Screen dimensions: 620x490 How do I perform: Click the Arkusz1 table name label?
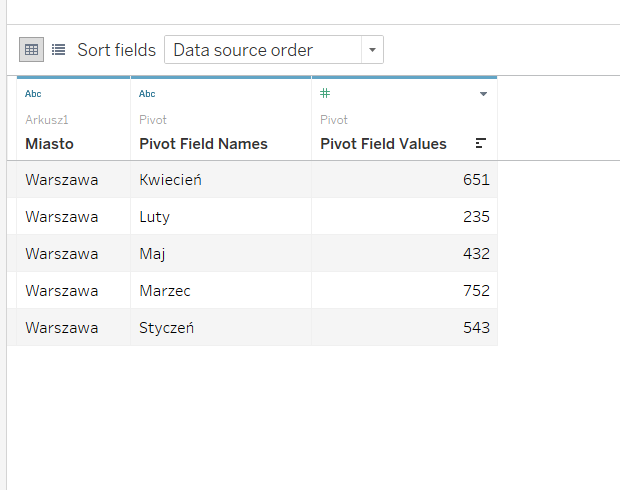47,120
